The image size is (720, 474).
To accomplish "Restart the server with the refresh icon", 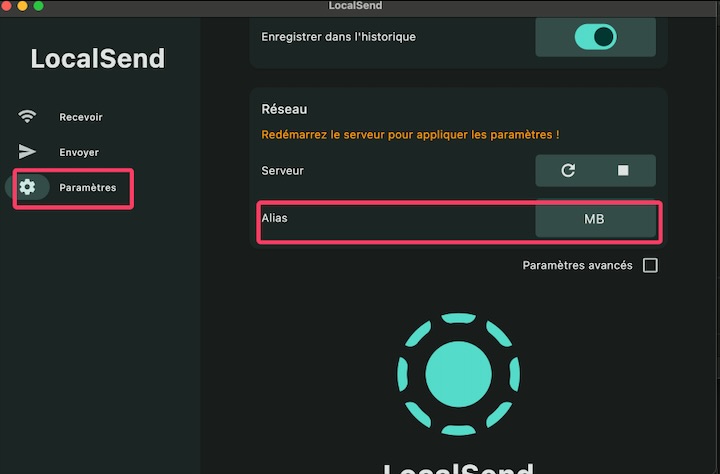I will (x=568, y=171).
